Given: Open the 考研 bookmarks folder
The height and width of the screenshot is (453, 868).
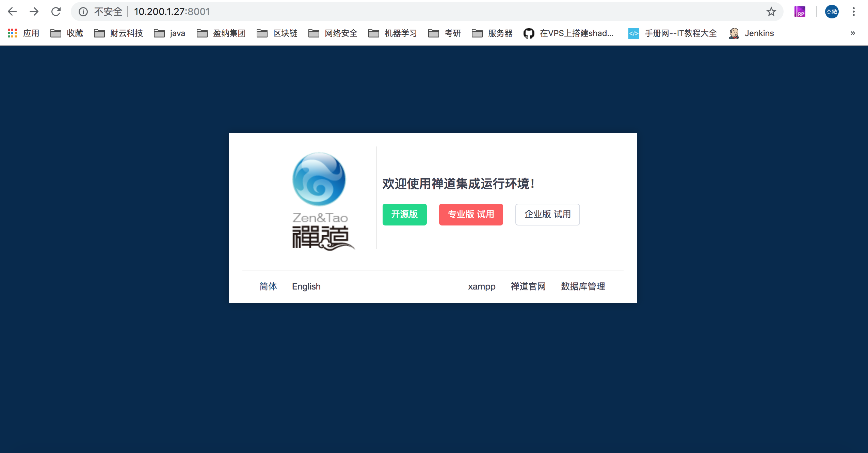Looking at the screenshot, I should click(445, 33).
